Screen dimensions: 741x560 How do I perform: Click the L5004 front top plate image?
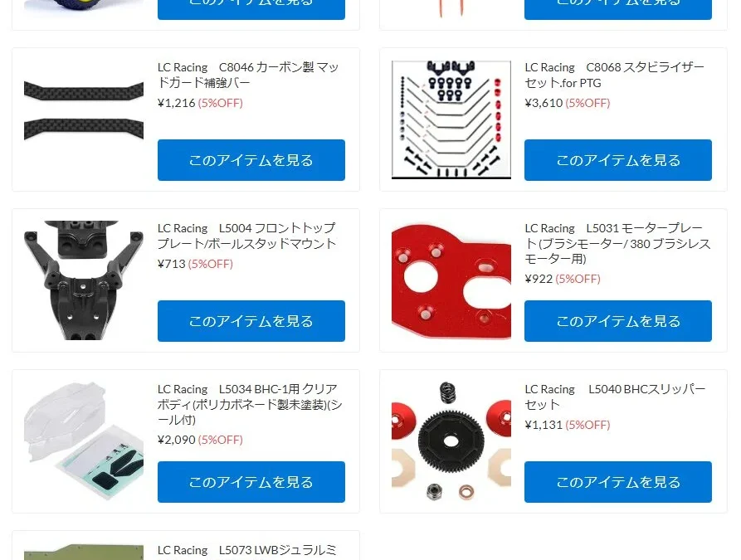coord(84,280)
